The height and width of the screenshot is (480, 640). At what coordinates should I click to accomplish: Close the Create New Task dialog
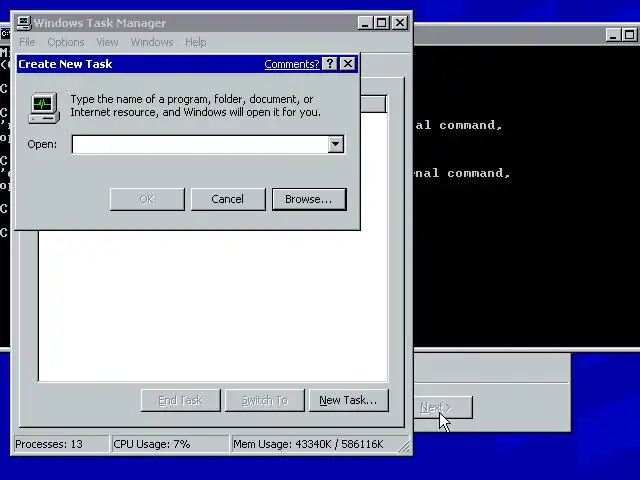(348, 64)
